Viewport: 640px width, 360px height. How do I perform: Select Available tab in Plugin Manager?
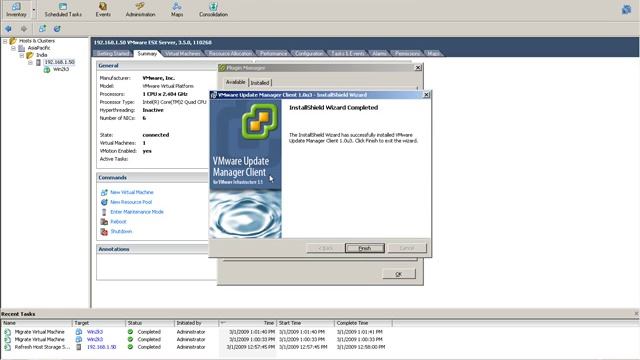pos(236,82)
